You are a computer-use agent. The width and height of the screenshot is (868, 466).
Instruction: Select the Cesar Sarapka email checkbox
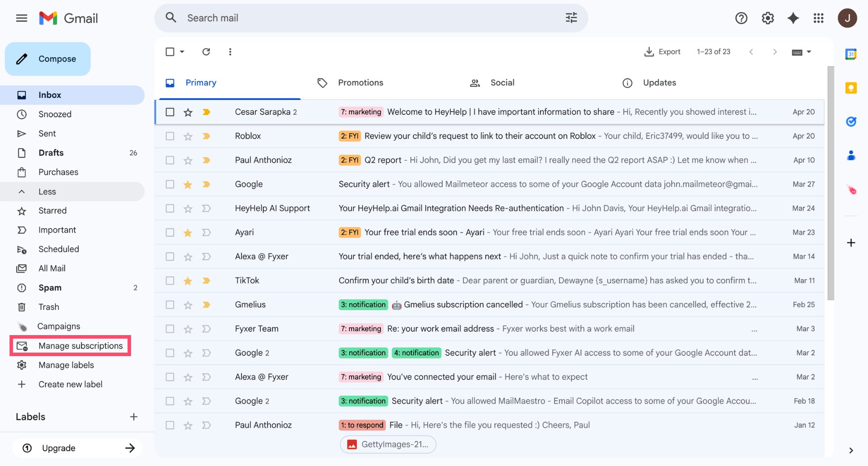pos(170,112)
